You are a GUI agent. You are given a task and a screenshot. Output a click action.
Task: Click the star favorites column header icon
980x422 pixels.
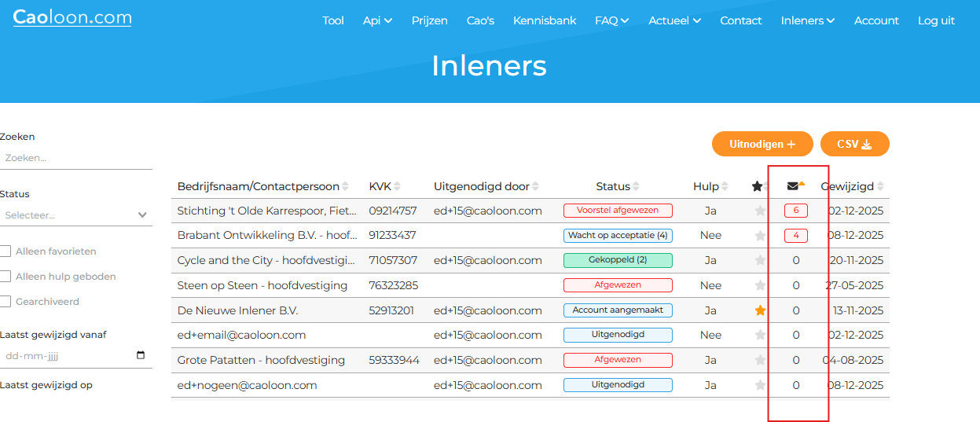(x=757, y=186)
